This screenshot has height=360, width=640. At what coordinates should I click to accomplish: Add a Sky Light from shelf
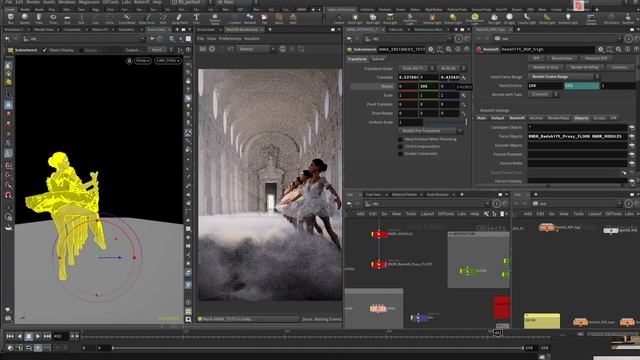click(494, 18)
